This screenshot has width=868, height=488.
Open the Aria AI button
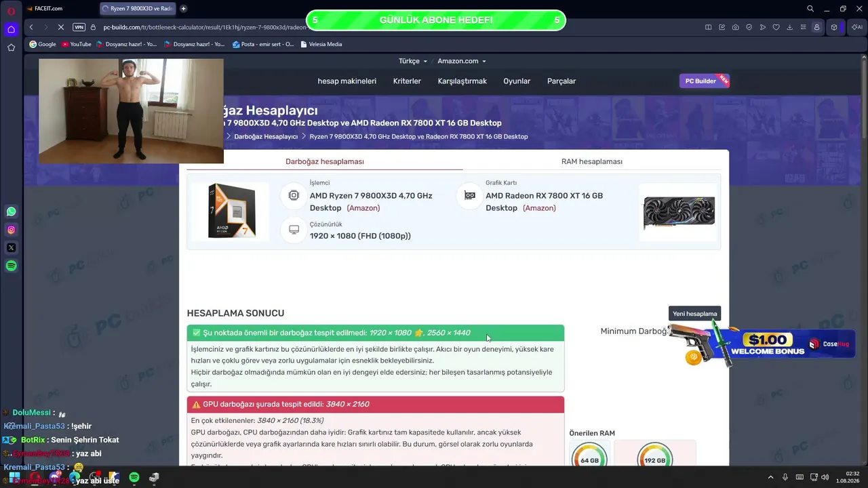click(x=857, y=27)
